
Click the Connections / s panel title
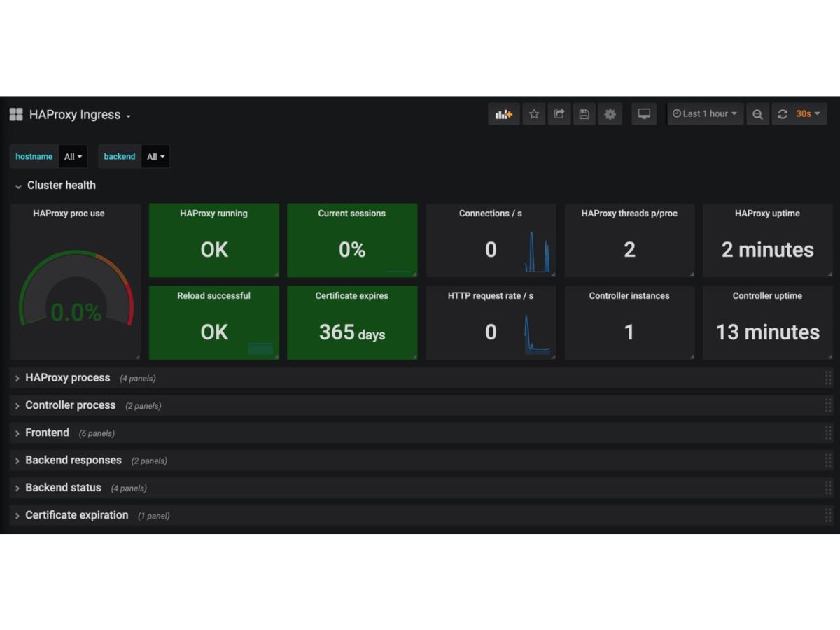(491, 213)
